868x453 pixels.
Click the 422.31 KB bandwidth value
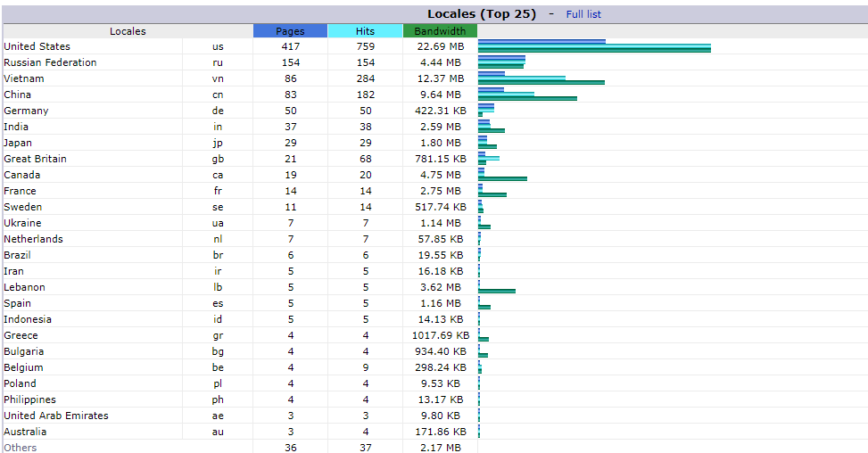(x=441, y=111)
